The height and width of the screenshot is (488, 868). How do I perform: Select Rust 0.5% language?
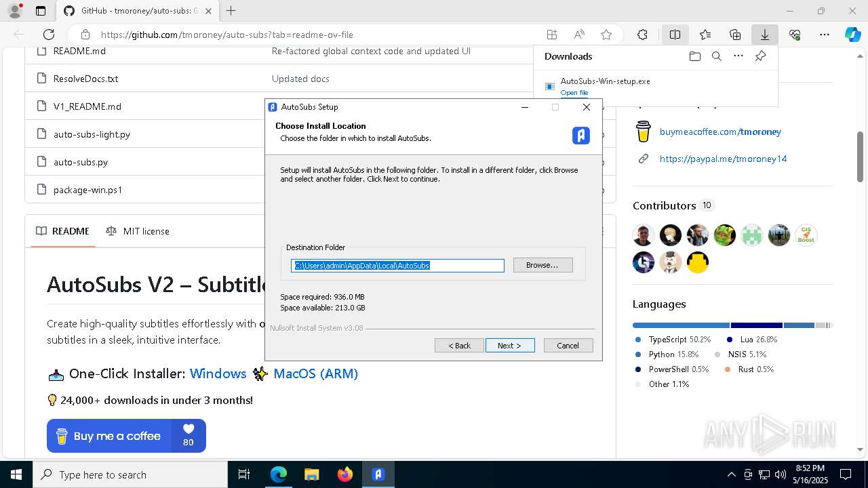pos(749,369)
